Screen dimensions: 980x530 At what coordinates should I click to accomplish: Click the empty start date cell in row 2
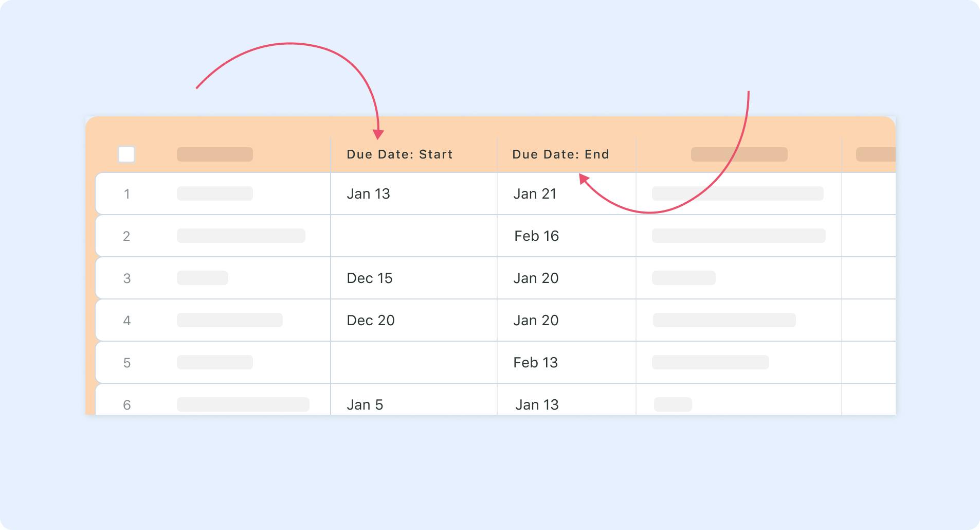coord(414,236)
